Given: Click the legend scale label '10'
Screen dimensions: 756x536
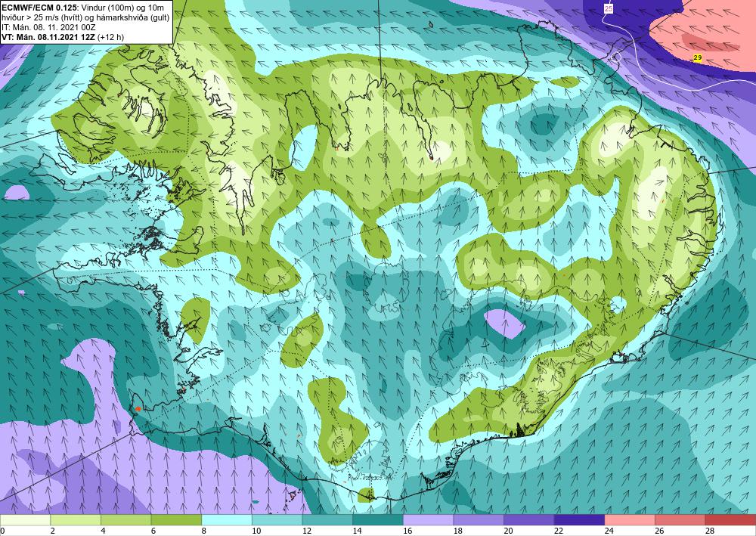Looking at the screenshot, I should pyautogui.click(x=256, y=531).
